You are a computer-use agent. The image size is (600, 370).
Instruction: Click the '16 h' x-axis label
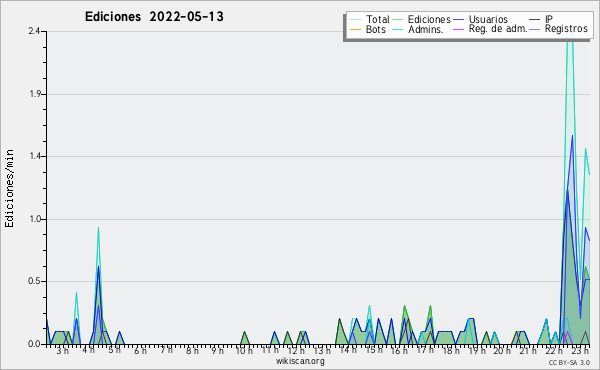[399, 351]
